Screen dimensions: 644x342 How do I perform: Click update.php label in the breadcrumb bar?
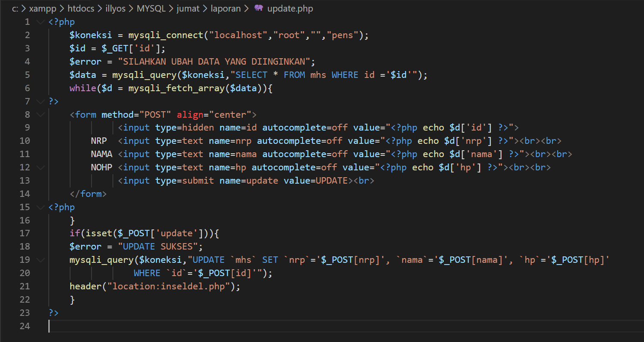[289, 8]
